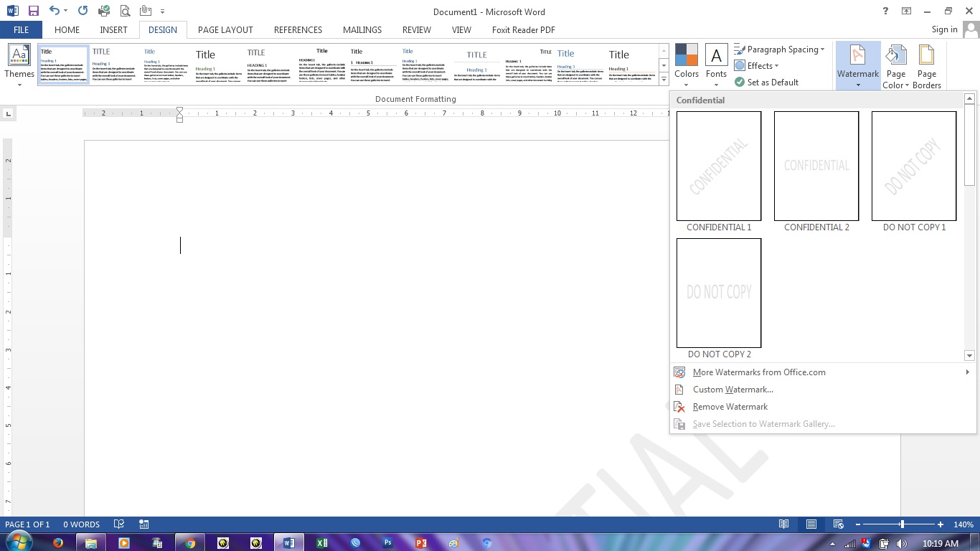Toggle Print Layout view

point(811,524)
